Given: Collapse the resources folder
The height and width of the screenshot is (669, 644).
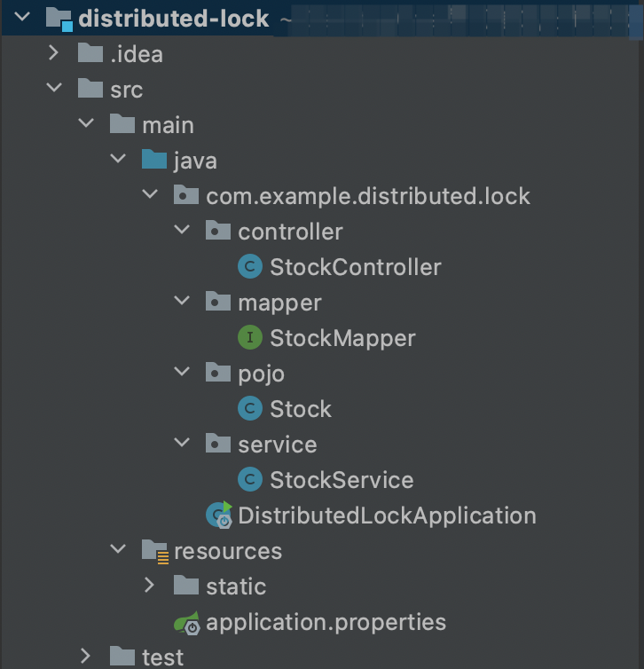Looking at the screenshot, I should click(118, 549).
